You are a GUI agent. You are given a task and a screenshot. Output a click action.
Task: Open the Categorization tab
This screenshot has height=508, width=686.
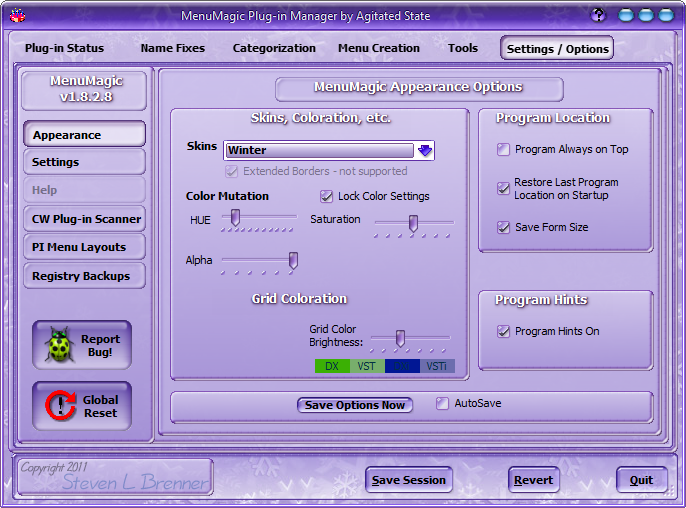(274, 48)
